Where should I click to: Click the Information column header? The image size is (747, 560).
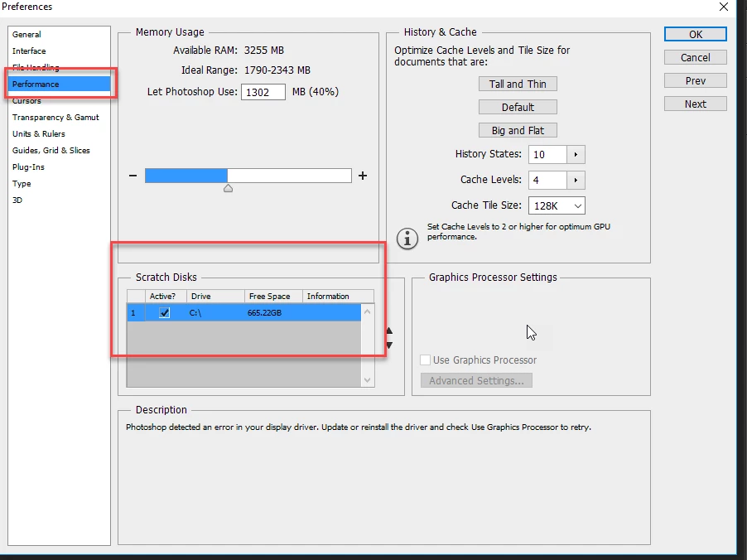[x=338, y=296]
